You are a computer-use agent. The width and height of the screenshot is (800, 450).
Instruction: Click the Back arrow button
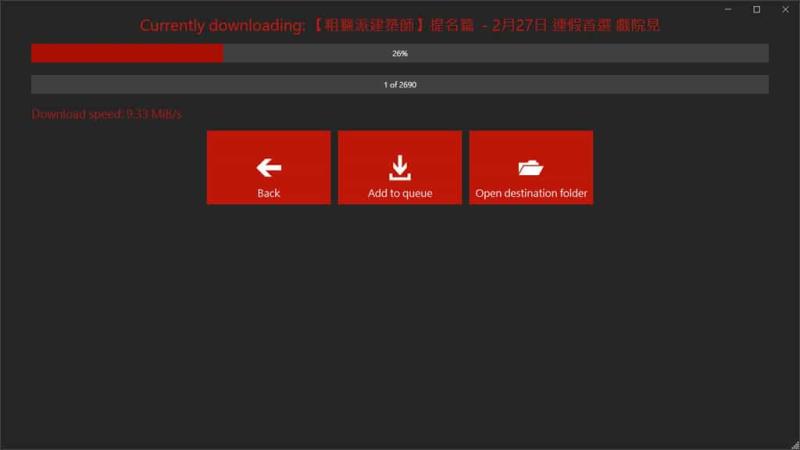[x=268, y=167]
